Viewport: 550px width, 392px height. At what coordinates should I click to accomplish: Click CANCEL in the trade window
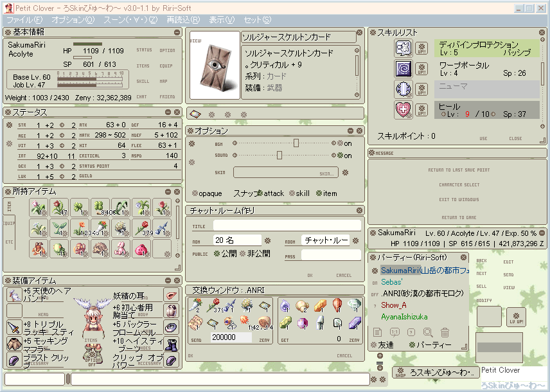(344, 355)
